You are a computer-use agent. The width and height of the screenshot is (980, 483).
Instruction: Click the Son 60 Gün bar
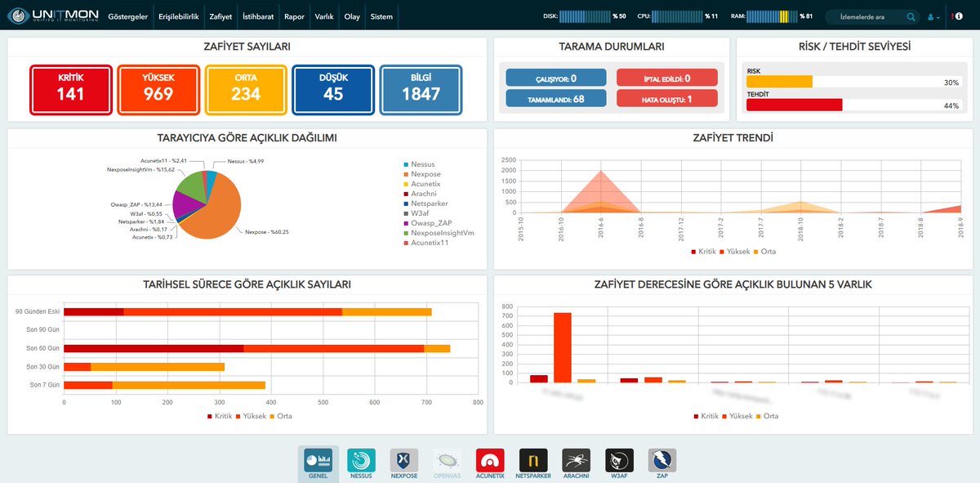pos(256,348)
